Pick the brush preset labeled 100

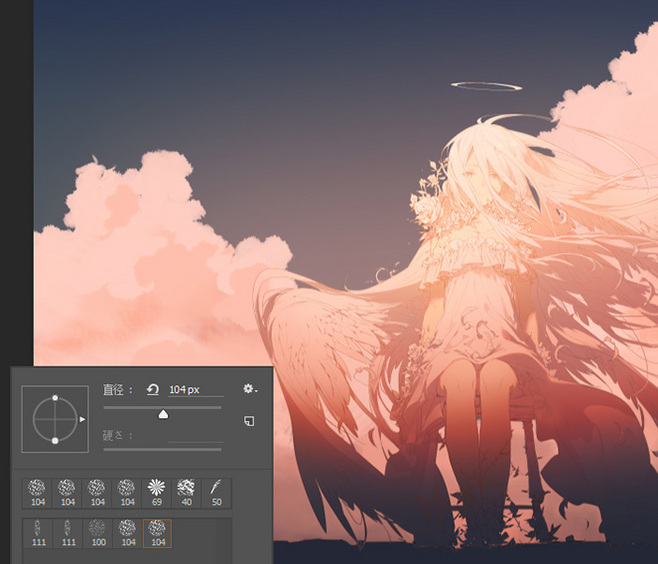(x=98, y=533)
